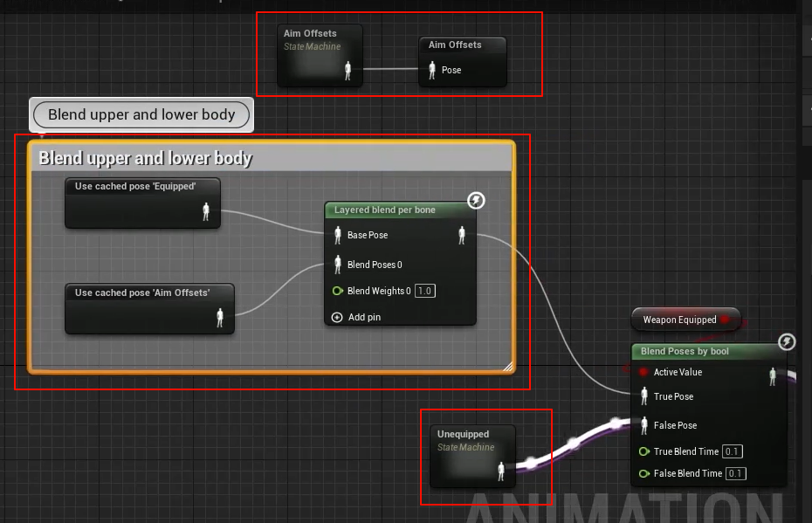Click the Blend Weights 0 value field
Viewport: 812px width, 523px height.
click(425, 291)
